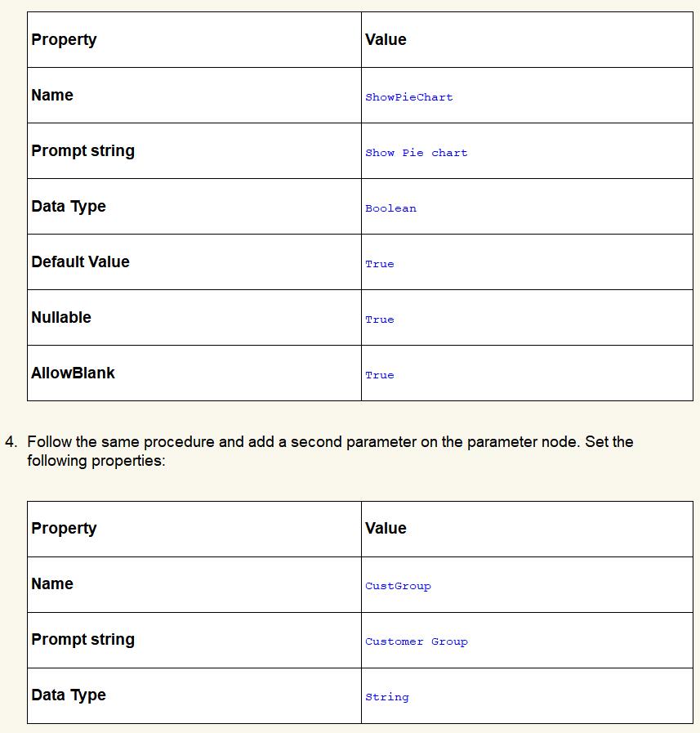Click the Nullable property label
The width and height of the screenshot is (700, 733).
[x=61, y=318]
